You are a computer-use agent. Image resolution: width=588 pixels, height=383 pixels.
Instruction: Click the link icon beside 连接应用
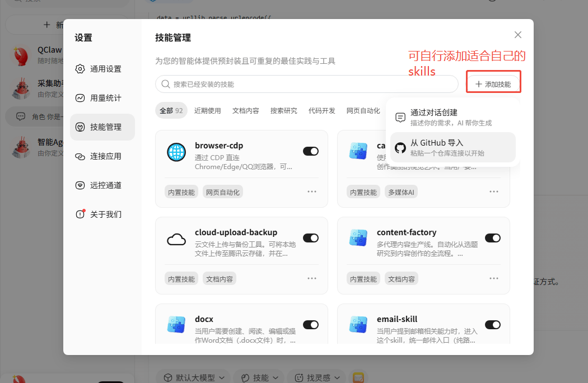click(x=80, y=156)
